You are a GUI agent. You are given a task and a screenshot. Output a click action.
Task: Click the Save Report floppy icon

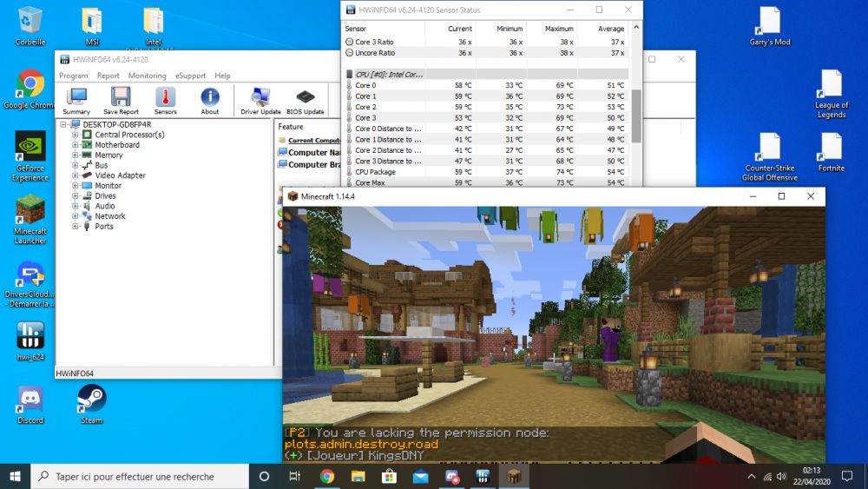[x=121, y=99]
